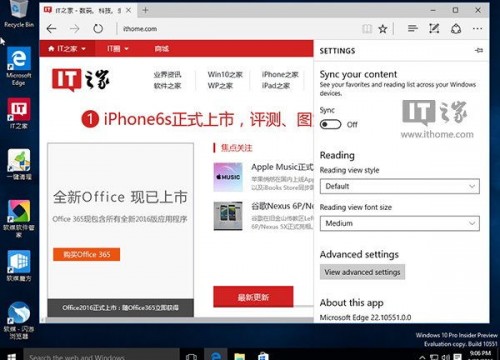Image resolution: width=500 pixels, height=360 pixels.
Task: Open the Apple Music article title
Action: tap(282, 167)
